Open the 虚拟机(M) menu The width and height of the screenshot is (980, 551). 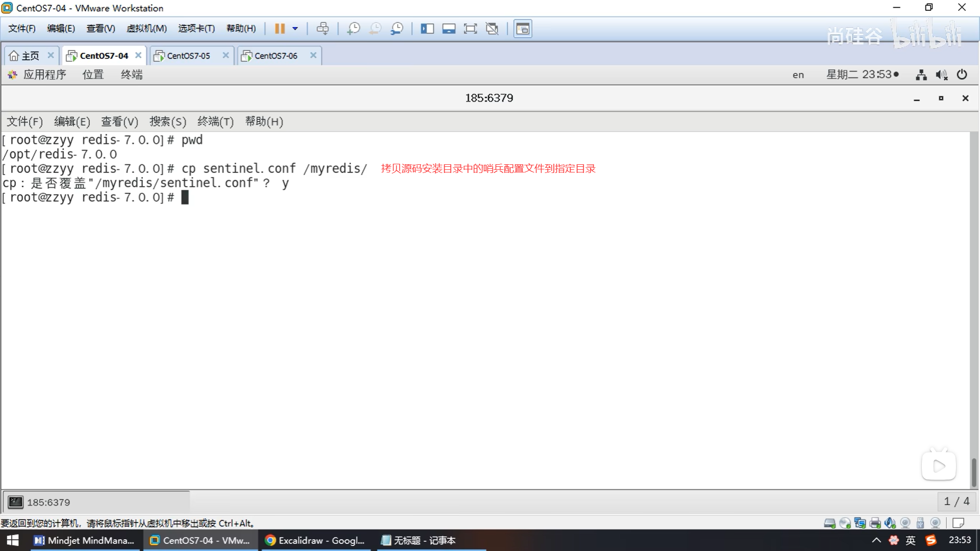146,29
